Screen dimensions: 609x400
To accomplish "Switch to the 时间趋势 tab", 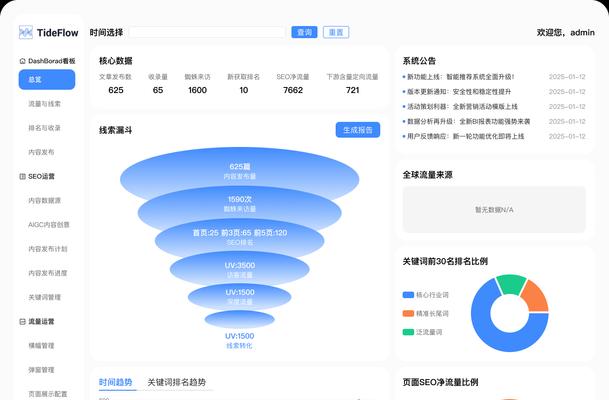I will [x=115, y=382].
